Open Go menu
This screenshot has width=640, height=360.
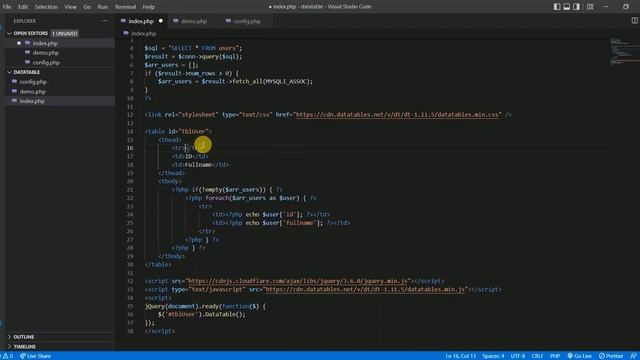tap(87, 7)
